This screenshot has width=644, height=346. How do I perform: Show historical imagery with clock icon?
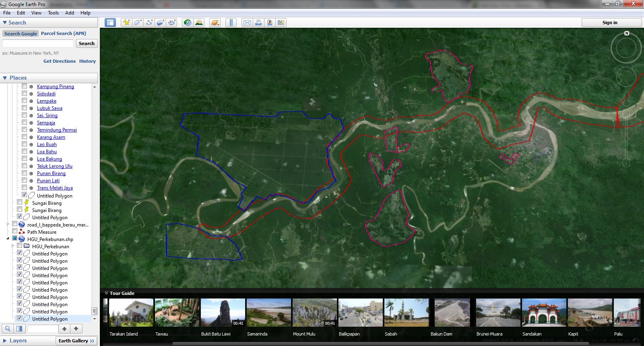tap(187, 23)
